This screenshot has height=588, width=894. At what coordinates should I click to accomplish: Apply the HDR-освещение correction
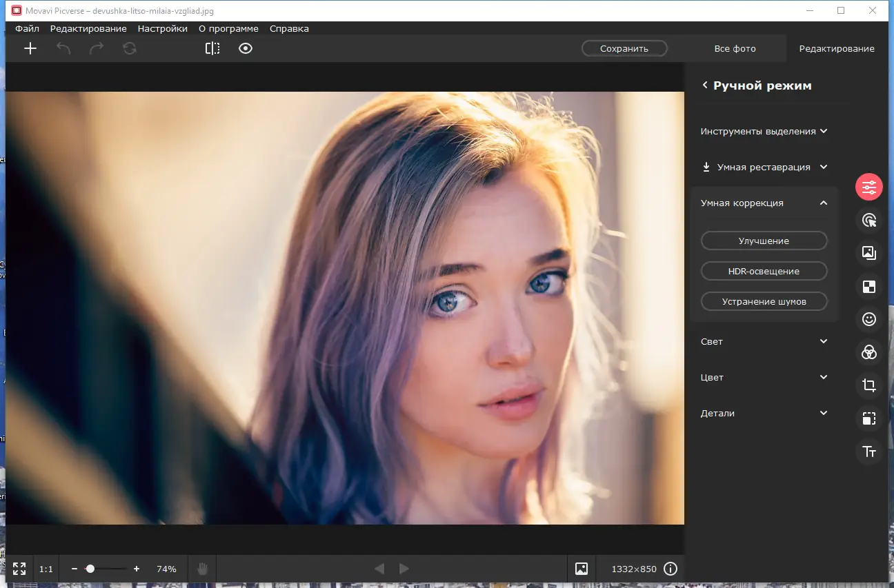(x=764, y=272)
